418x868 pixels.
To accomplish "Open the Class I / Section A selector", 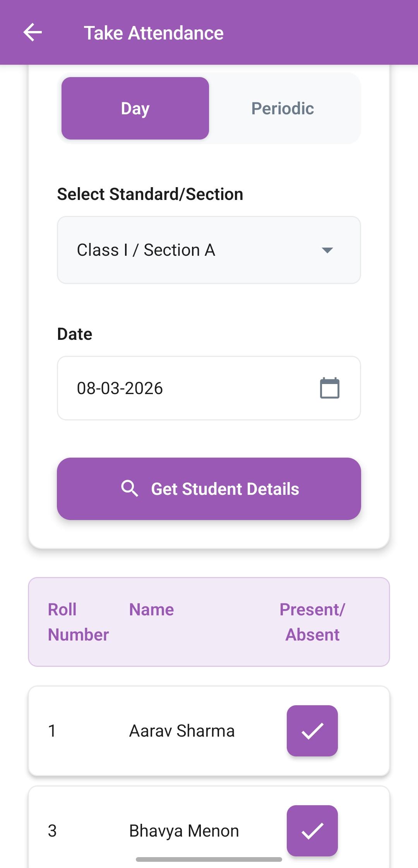I will coord(194,250).
